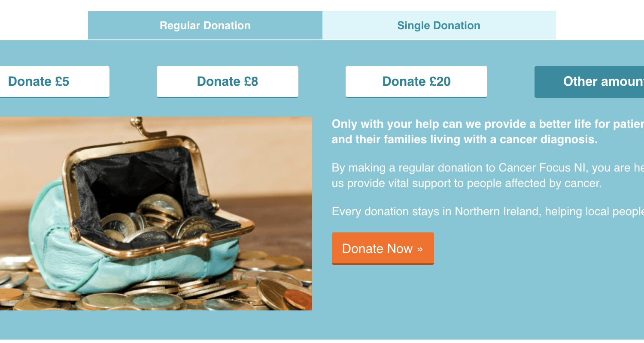Open the coin purse photo
The image size is (644, 343).
click(x=156, y=214)
